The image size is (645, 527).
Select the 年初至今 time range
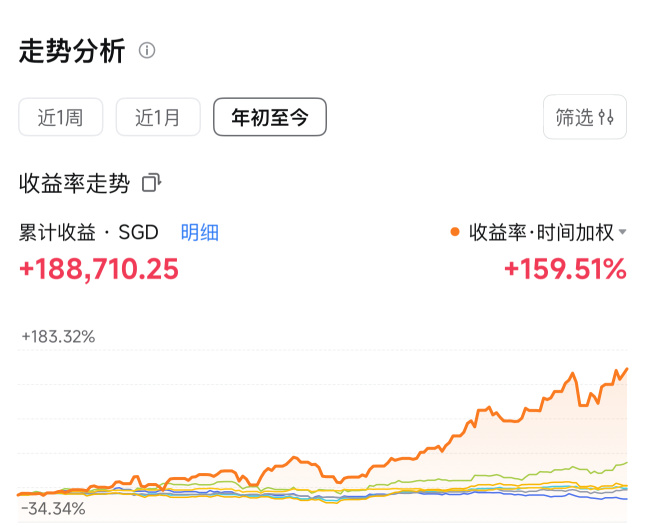click(x=270, y=117)
